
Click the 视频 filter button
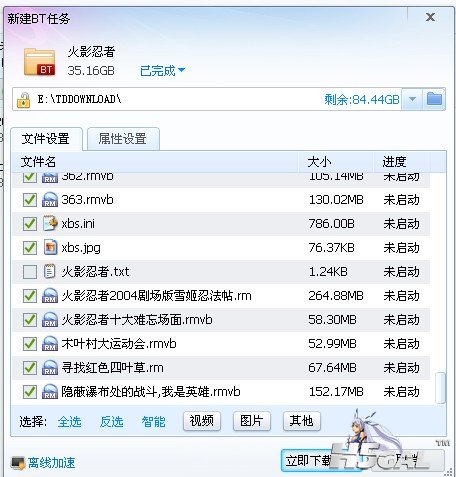coord(202,421)
